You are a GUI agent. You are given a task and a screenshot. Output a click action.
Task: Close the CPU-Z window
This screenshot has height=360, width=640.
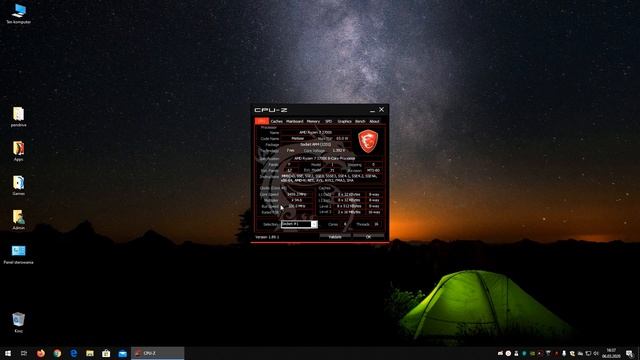click(x=382, y=109)
